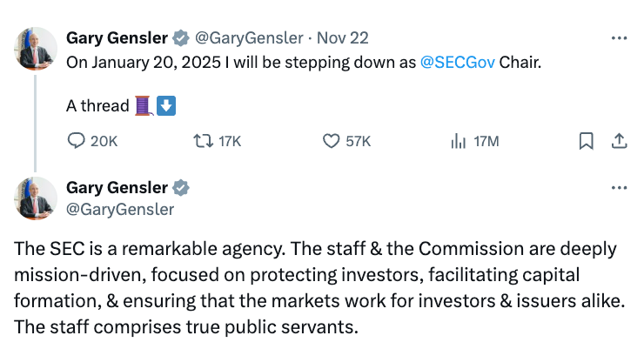Reply to the stepping down tweet
The height and width of the screenshot is (349, 644).
[77, 141]
